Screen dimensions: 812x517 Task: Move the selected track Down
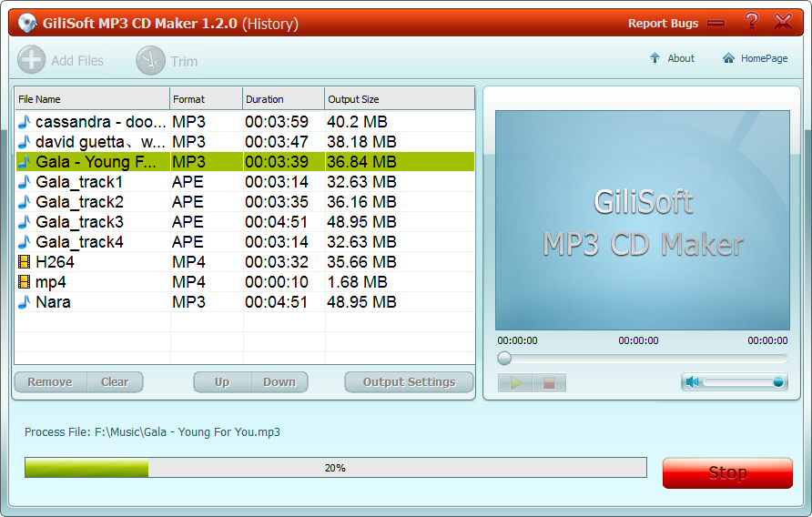pos(279,382)
